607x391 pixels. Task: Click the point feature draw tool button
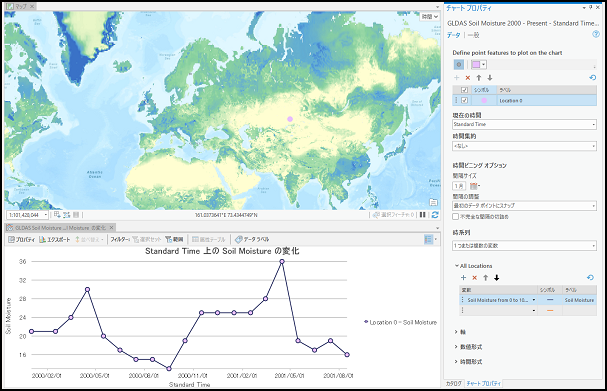459,65
